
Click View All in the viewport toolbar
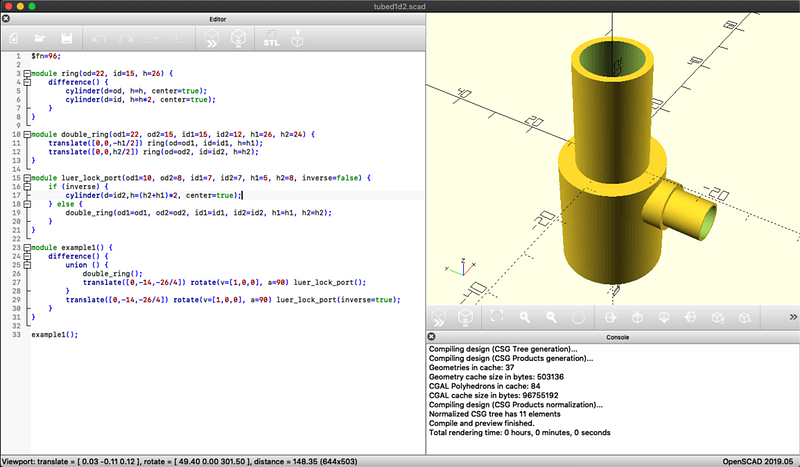pyautogui.click(x=497, y=317)
